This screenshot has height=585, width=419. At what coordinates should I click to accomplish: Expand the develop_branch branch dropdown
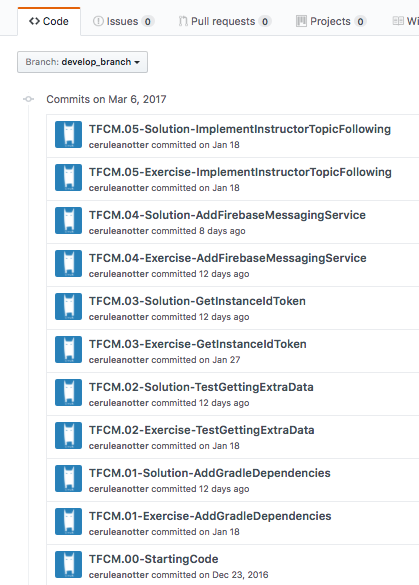pyautogui.click(x=82, y=62)
